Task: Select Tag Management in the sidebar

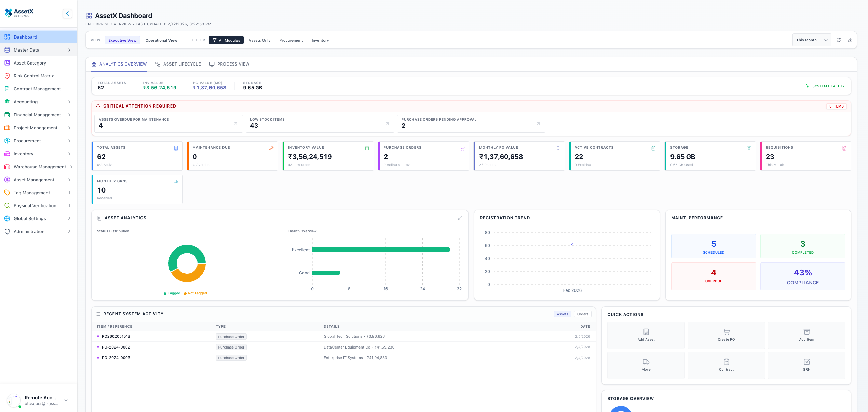Action: [32, 193]
